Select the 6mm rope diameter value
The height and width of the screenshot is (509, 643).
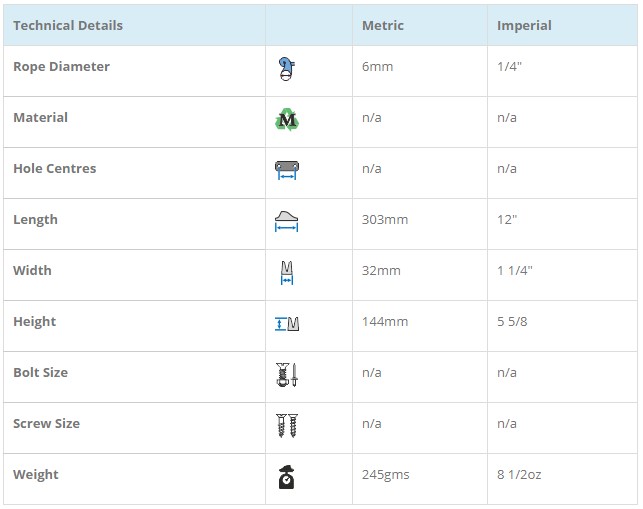(378, 67)
